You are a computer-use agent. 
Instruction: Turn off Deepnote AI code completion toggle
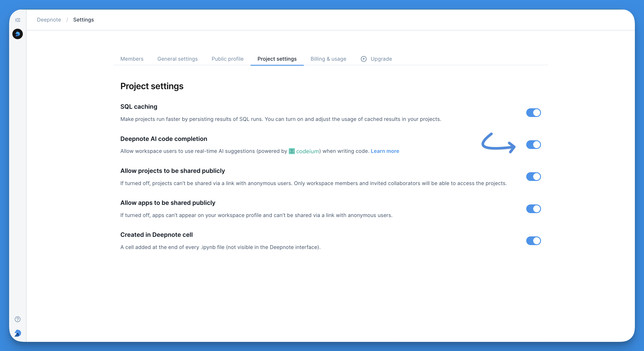pyautogui.click(x=533, y=145)
